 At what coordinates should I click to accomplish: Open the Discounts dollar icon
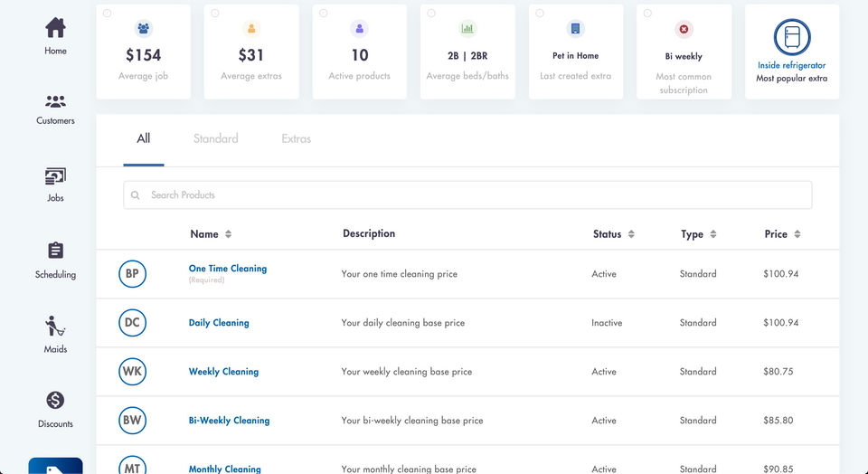tap(55, 400)
